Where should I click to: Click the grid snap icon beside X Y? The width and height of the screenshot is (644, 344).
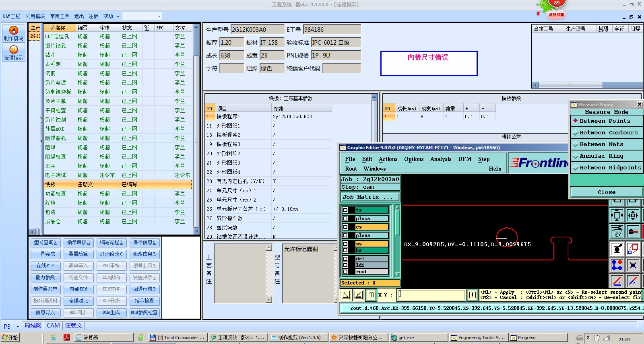[371, 295]
